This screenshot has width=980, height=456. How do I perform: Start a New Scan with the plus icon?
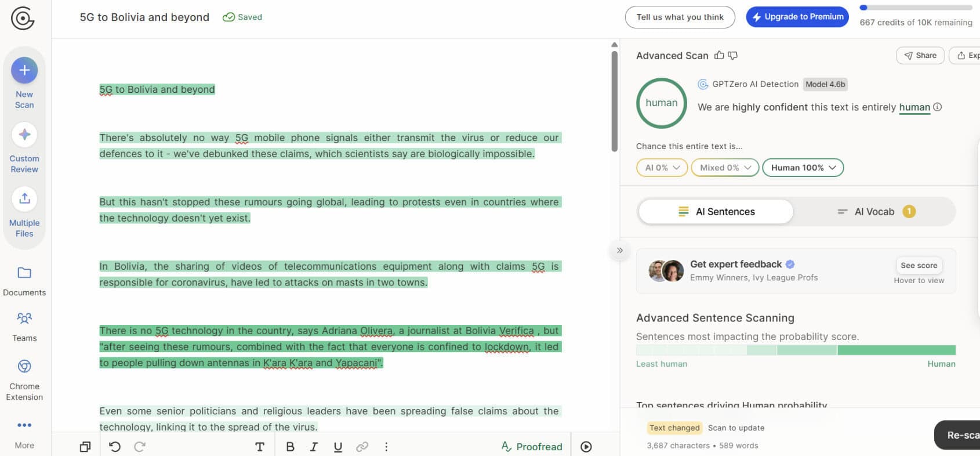pyautogui.click(x=24, y=70)
